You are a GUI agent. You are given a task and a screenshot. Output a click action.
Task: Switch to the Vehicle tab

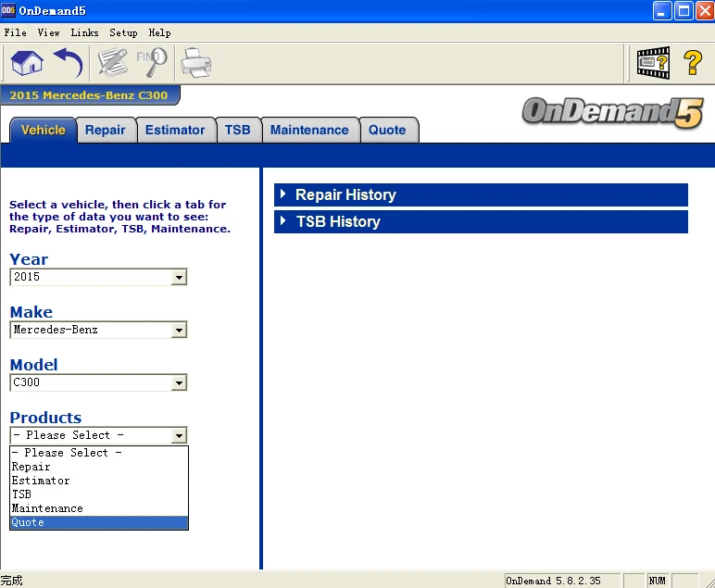[44, 130]
